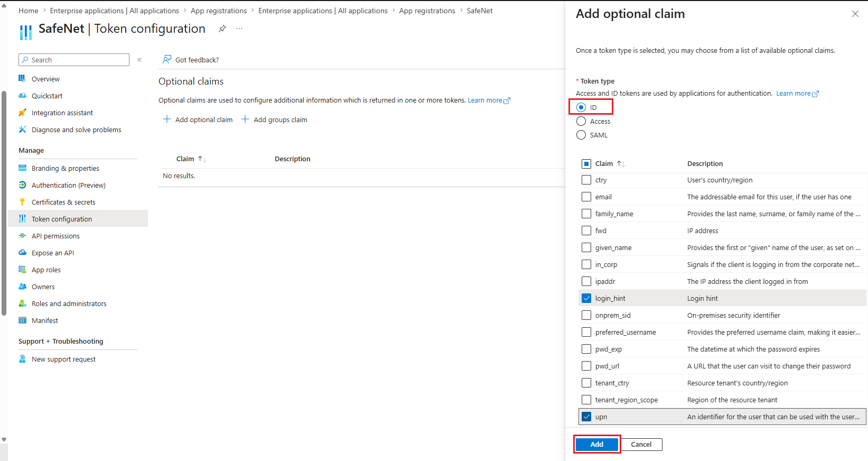Check the pwd_exp claim checkbox
The height and width of the screenshot is (461, 868).
coord(586,349)
